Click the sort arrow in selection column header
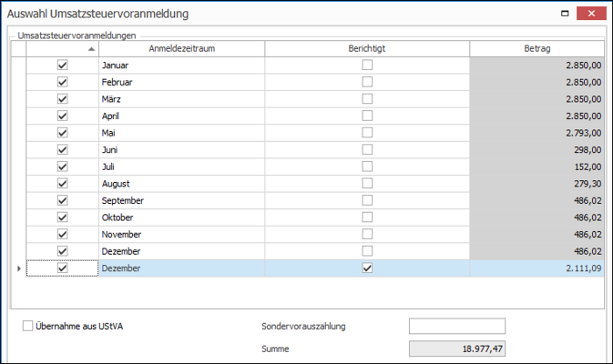The height and width of the screenshot is (364, 613). 91,49
